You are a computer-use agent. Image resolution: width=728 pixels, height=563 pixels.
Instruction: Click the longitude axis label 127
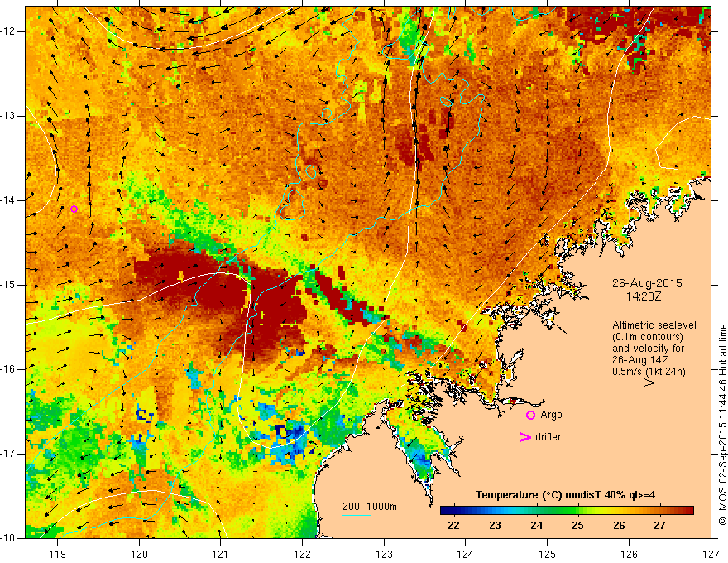click(x=711, y=554)
